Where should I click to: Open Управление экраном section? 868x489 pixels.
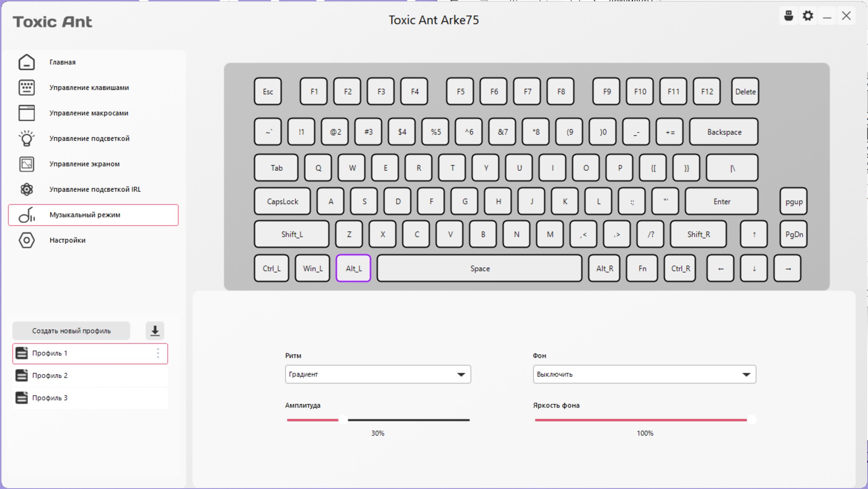click(x=93, y=164)
